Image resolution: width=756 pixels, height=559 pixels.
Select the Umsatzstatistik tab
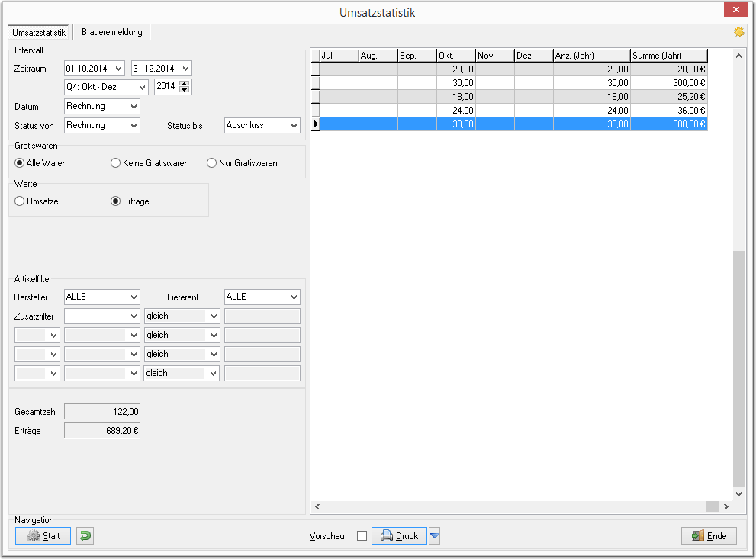[39, 32]
